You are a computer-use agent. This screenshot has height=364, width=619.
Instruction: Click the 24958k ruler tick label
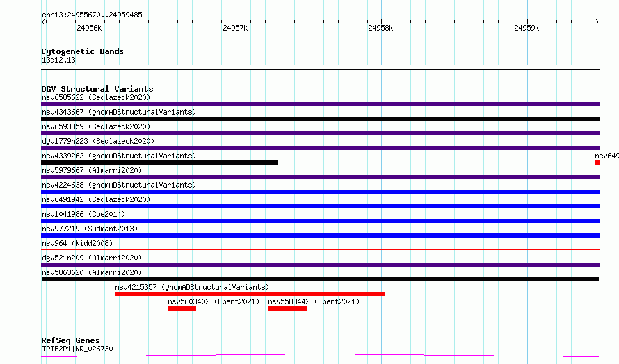(380, 28)
